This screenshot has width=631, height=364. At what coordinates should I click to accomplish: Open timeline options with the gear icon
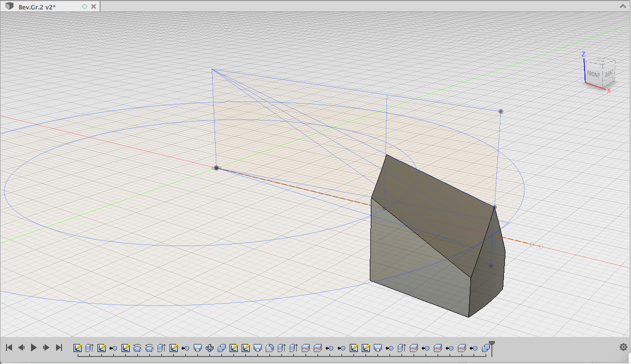pos(623,346)
